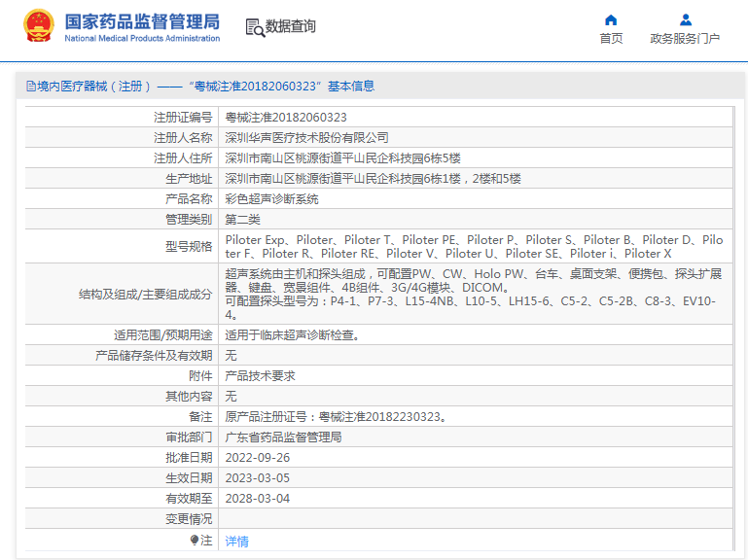748x560 pixels.
Task: Click the 无 value in 其他内容 row
Action: pos(231,397)
